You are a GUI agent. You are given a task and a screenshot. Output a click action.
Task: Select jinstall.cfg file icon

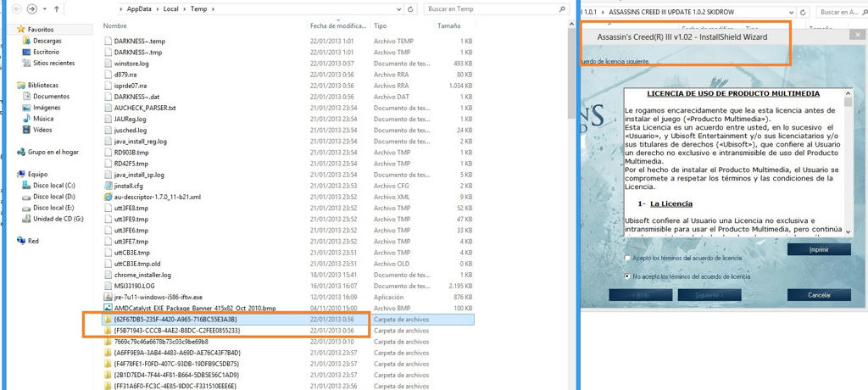[x=108, y=186]
